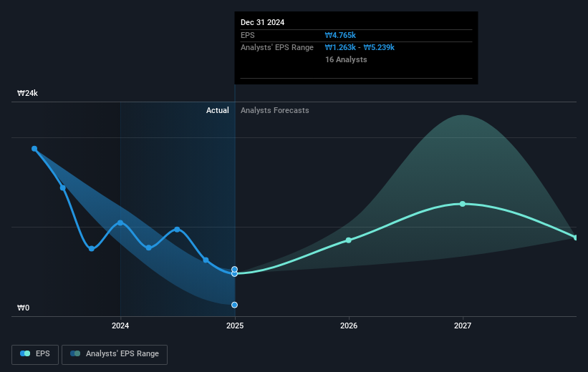Click the ₩1.263k low range value
This screenshot has width=588, height=372.
340,48
